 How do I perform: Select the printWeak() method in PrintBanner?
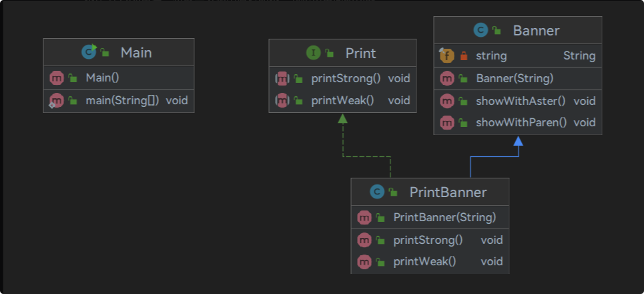point(430,261)
